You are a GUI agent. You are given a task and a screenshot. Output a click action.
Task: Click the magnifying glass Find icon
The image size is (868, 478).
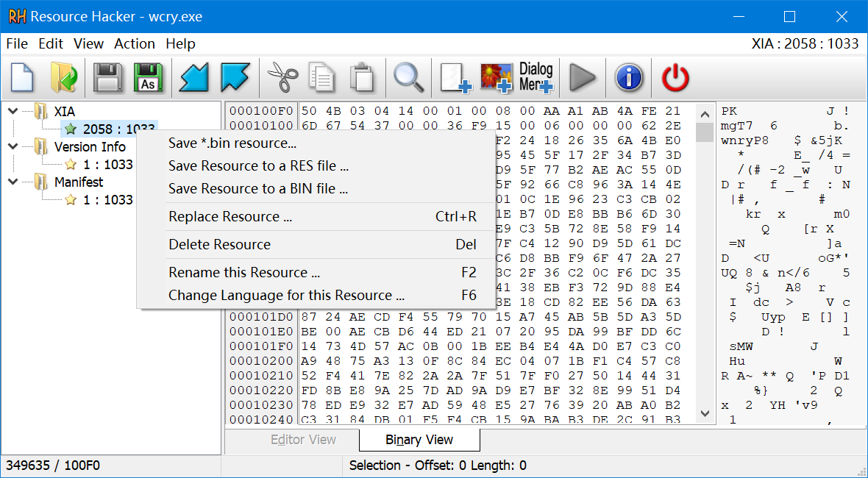(x=408, y=76)
